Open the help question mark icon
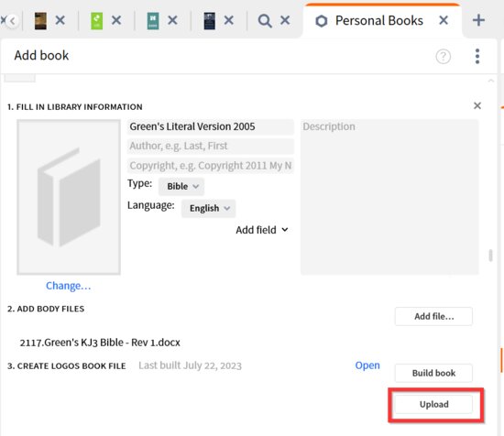 pos(444,57)
